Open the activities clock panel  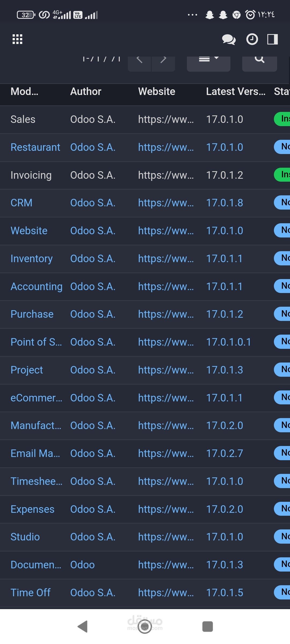(252, 40)
